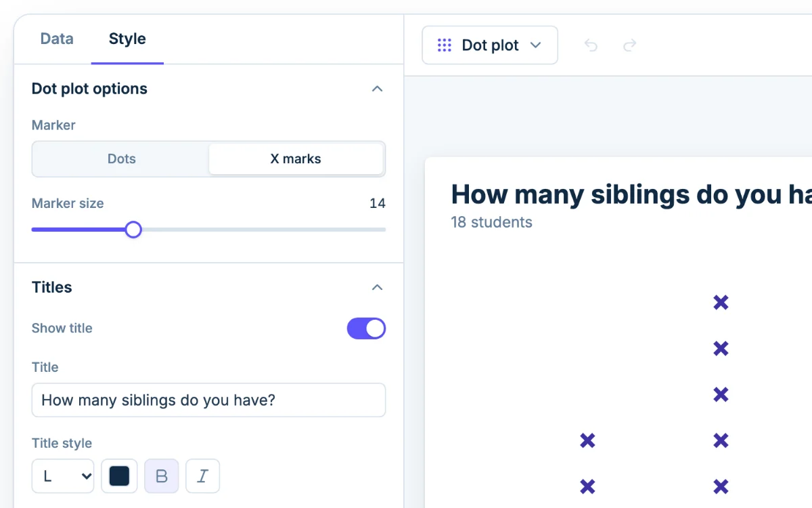The width and height of the screenshot is (812, 508).
Task: Choose the Dots marker option
Action: (x=122, y=159)
